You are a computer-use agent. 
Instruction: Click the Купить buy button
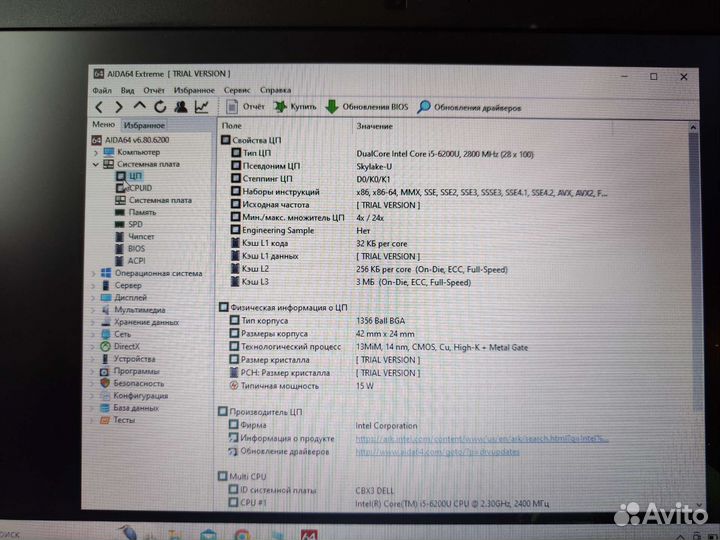tap(295, 107)
